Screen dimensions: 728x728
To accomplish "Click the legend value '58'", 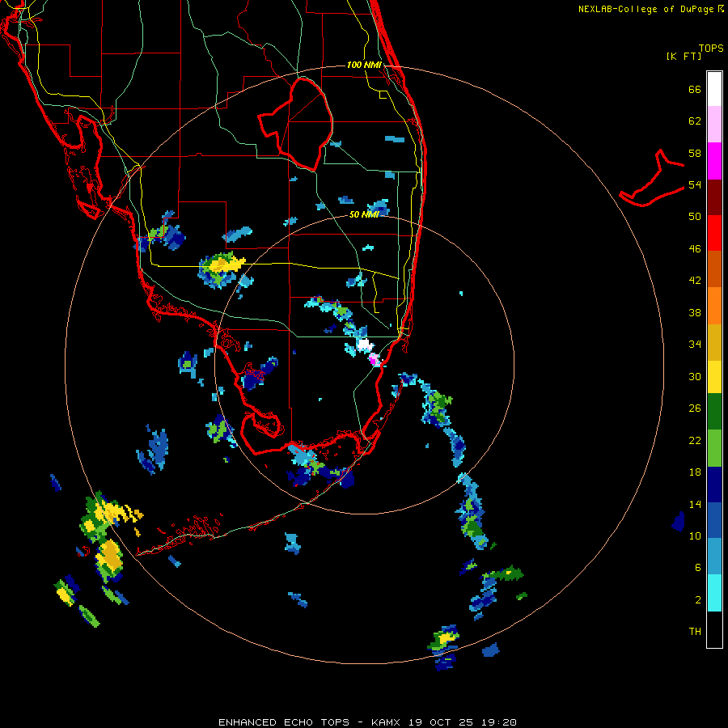I will 695,153.
